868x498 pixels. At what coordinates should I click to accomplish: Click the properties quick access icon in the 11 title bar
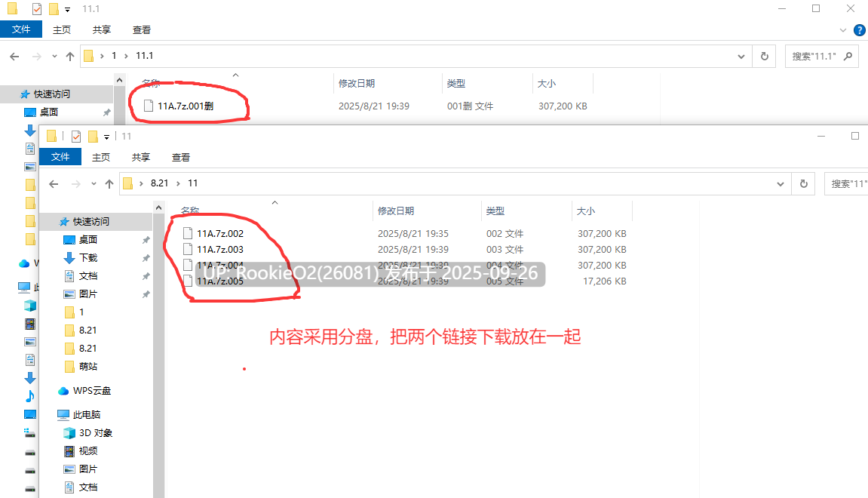coord(76,137)
